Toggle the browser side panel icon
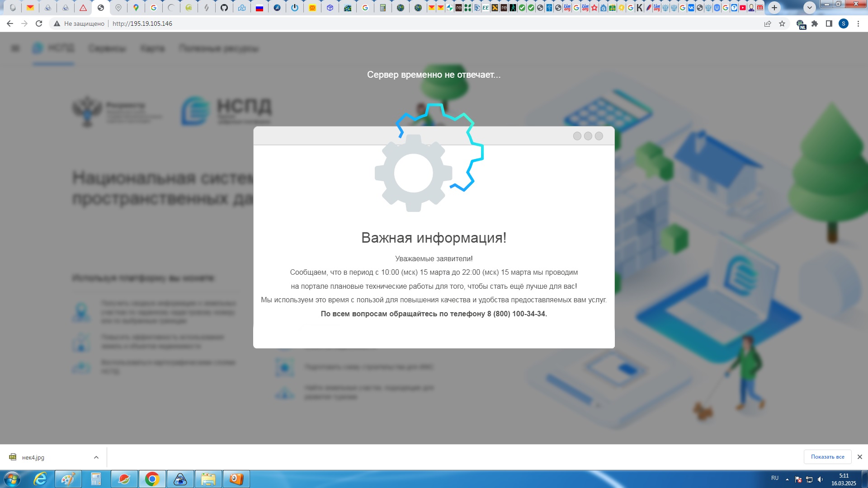The height and width of the screenshot is (488, 868). tap(829, 23)
